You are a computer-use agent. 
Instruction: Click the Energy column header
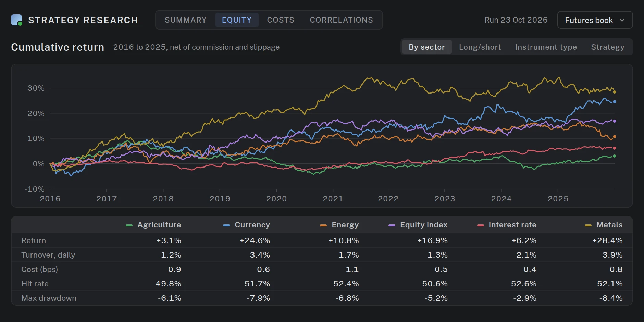345,225
